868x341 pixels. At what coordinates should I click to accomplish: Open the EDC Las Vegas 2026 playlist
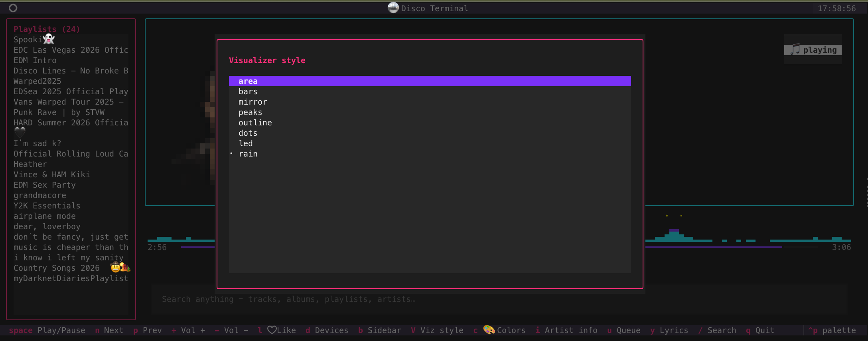[71, 50]
